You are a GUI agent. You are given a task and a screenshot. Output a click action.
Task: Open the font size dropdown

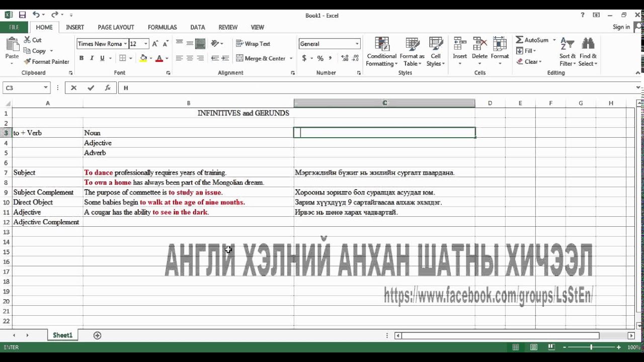click(x=146, y=44)
